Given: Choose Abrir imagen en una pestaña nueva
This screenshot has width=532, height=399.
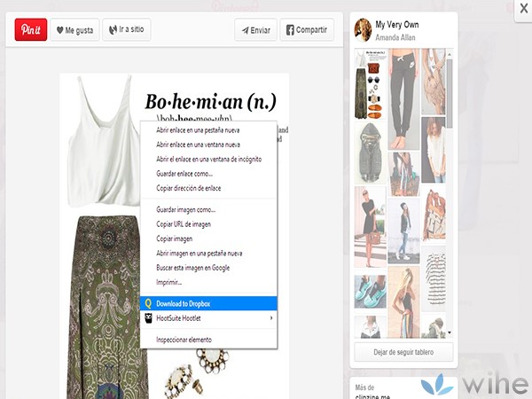Looking at the screenshot, I should click(x=208, y=254).
